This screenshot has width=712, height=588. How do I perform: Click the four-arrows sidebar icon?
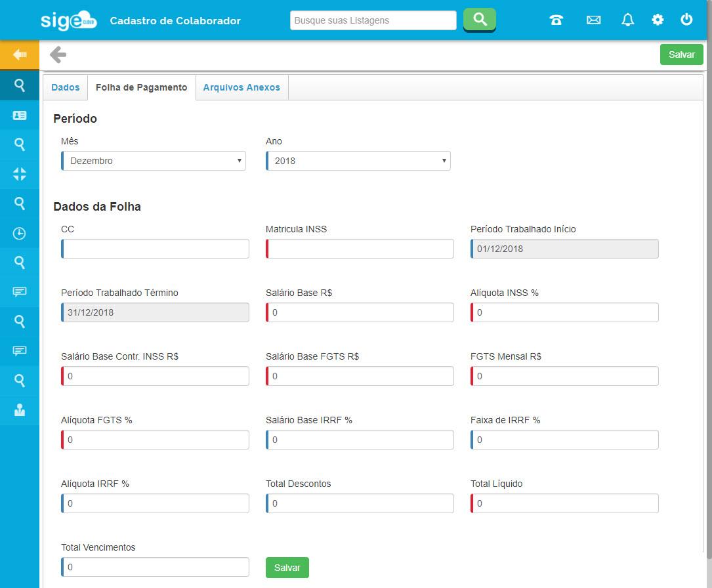20,174
